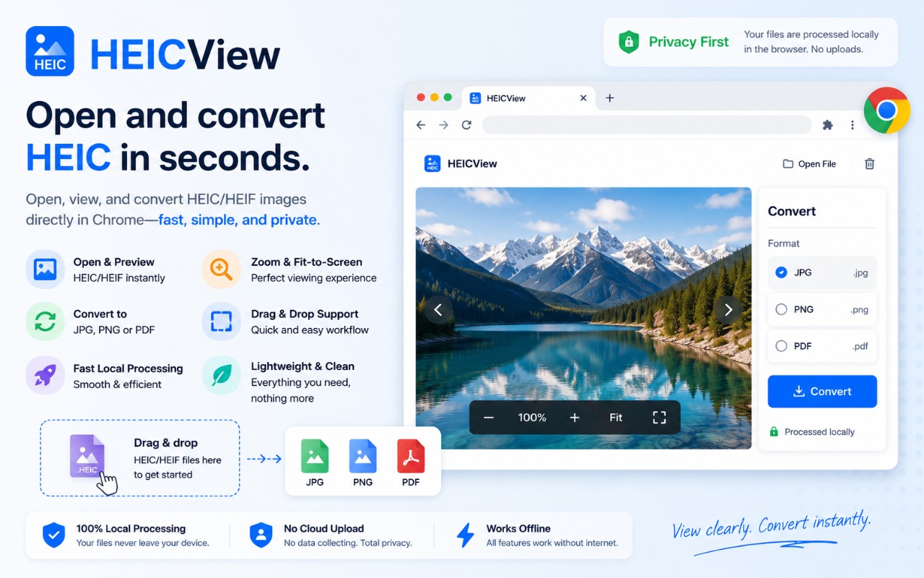Click the "No Cloud Upload" heading
This screenshot has width=924, height=578.
click(324, 529)
